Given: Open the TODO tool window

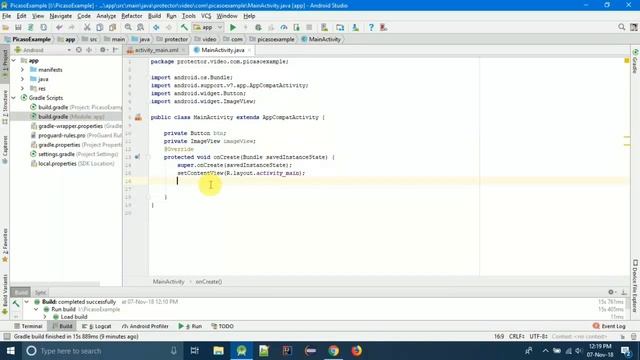Looking at the screenshot, I should tap(222, 326).
